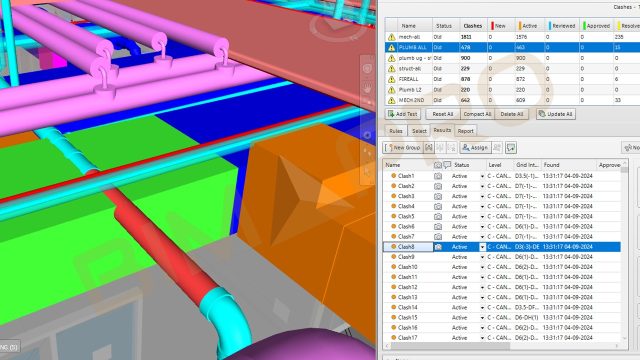Switch to the Select tab
Screen dimensions: 640x360
coord(419,131)
